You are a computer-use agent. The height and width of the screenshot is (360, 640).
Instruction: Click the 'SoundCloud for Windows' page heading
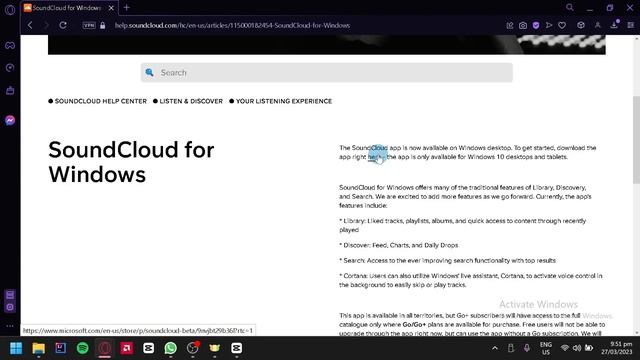(x=131, y=162)
